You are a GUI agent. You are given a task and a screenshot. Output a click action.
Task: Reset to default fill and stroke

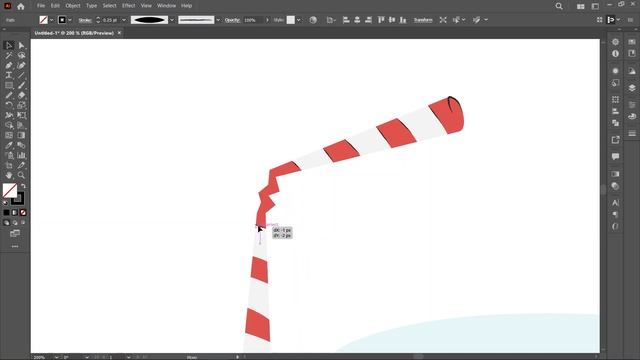[x=5, y=203]
